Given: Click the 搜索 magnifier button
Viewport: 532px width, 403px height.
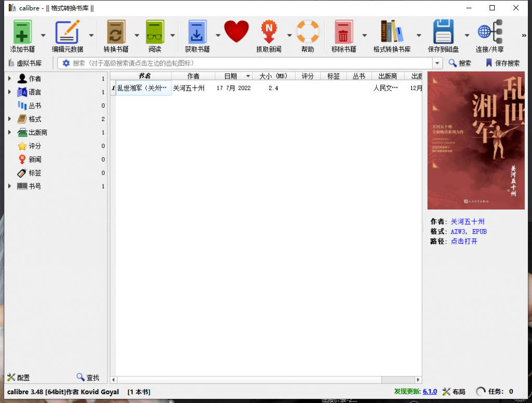Looking at the screenshot, I should click(x=460, y=63).
